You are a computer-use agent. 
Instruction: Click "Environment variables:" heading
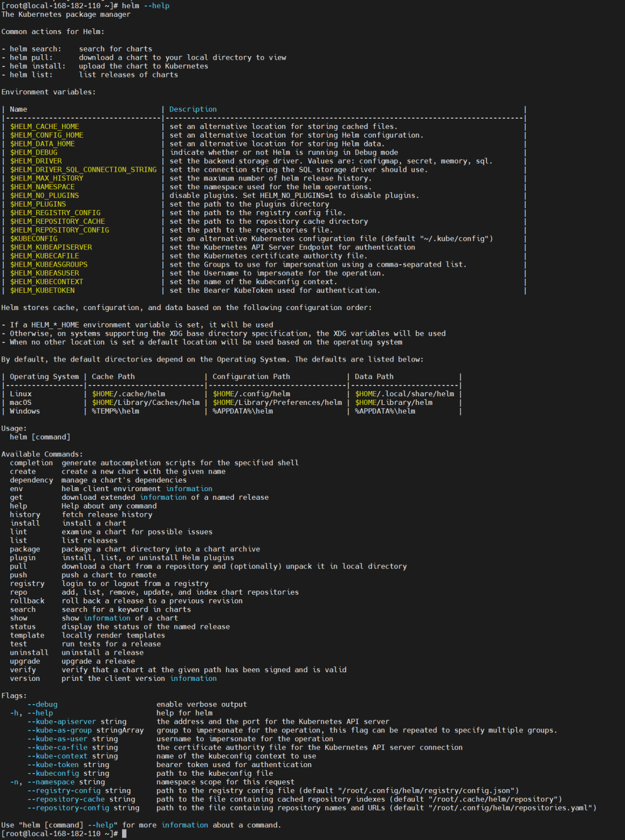tap(49, 92)
